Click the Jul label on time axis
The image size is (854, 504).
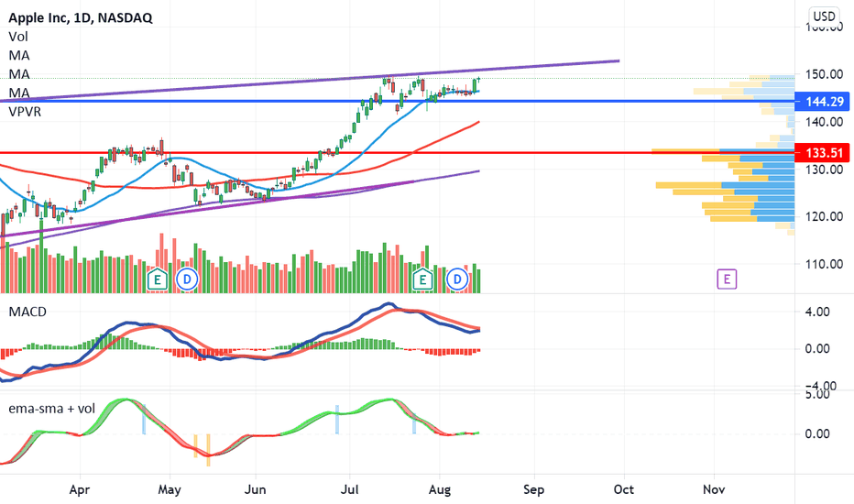[x=349, y=490]
